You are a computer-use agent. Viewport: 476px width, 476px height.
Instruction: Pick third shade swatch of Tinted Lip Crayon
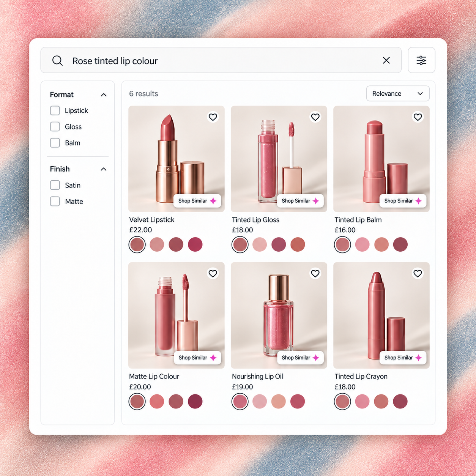[381, 401]
